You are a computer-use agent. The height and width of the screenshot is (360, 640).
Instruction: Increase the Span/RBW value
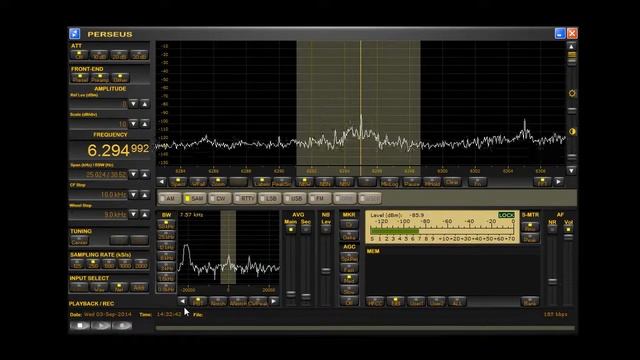145,175
